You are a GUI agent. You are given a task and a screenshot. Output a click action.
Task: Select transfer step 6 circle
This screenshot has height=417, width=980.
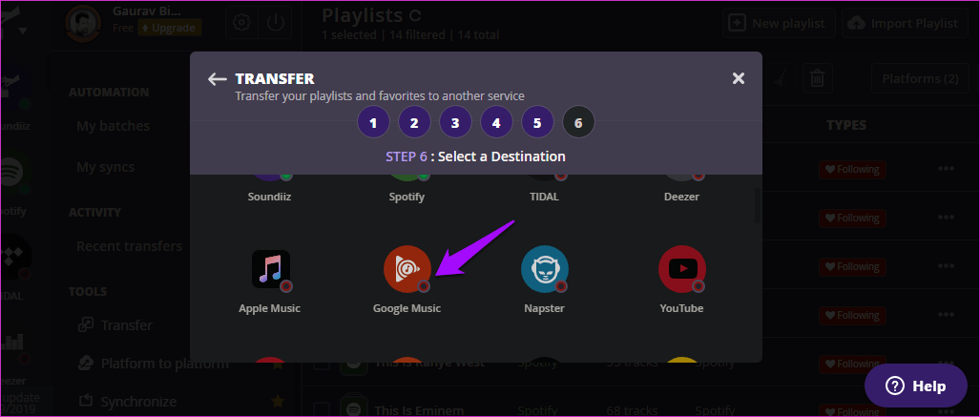(x=578, y=122)
